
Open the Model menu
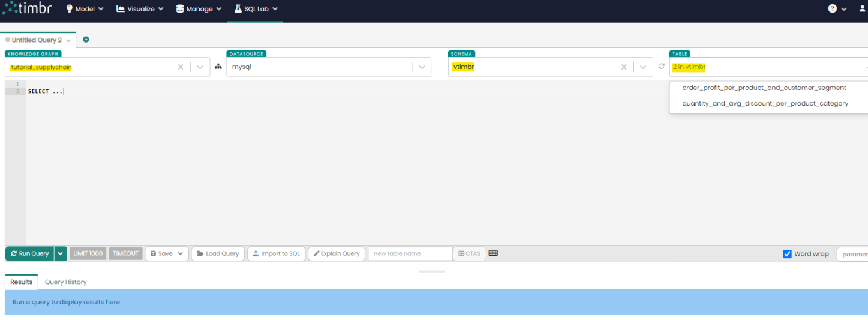(85, 9)
